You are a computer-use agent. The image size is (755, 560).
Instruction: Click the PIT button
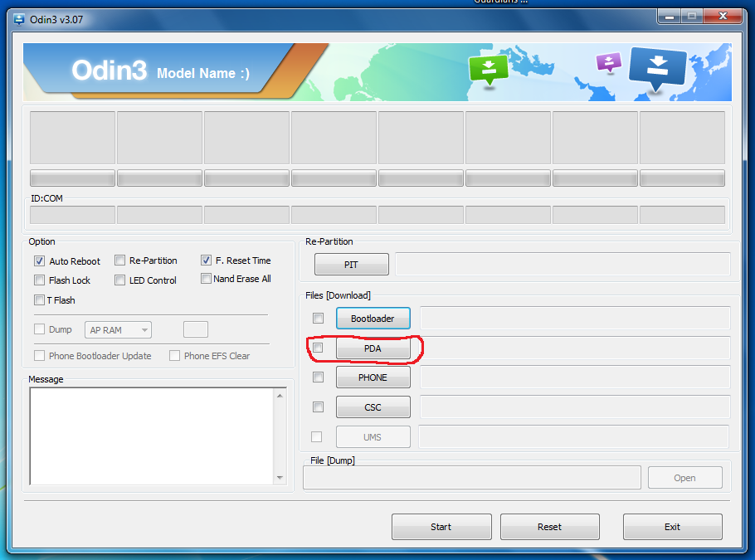(x=352, y=265)
